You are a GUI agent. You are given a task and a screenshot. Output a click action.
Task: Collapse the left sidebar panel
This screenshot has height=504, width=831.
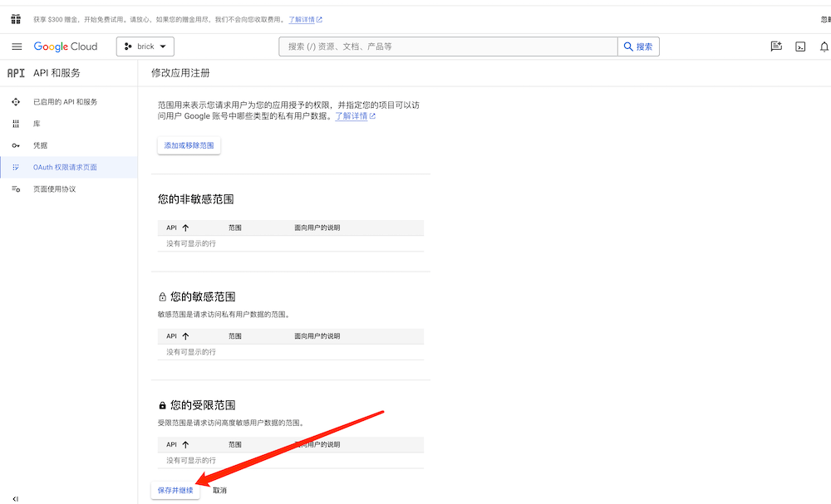click(16, 498)
